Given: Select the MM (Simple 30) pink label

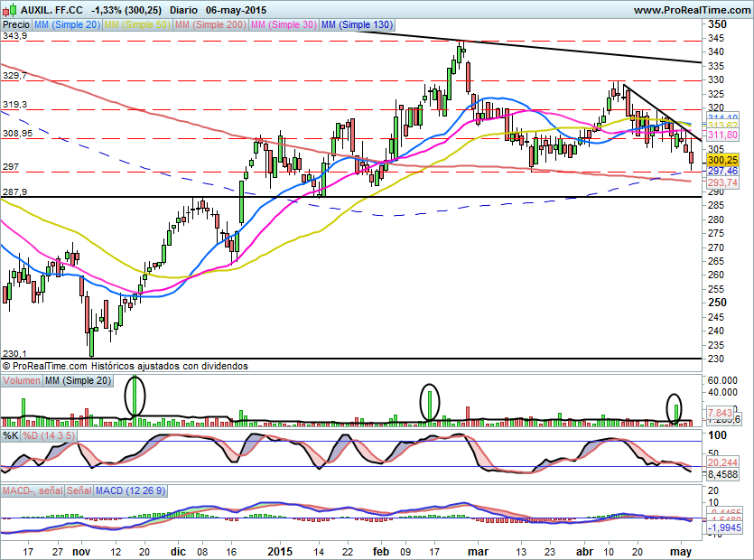Looking at the screenshot, I should [x=284, y=25].
